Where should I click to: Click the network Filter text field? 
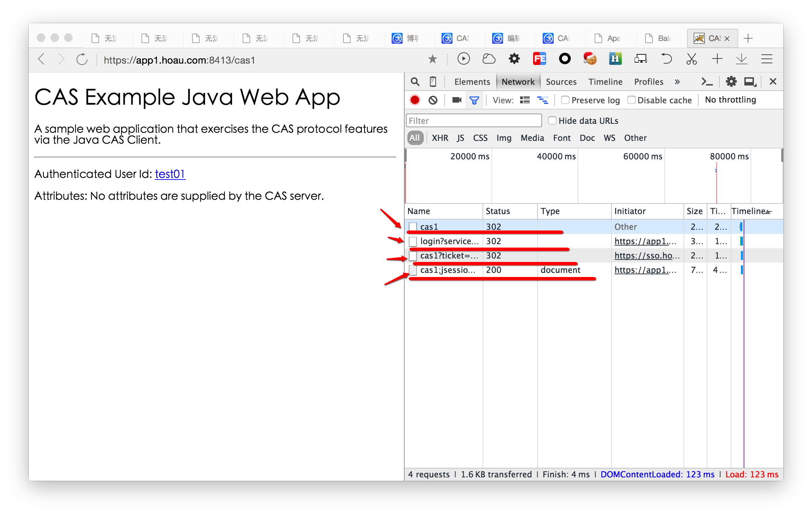tap(474, 121)
